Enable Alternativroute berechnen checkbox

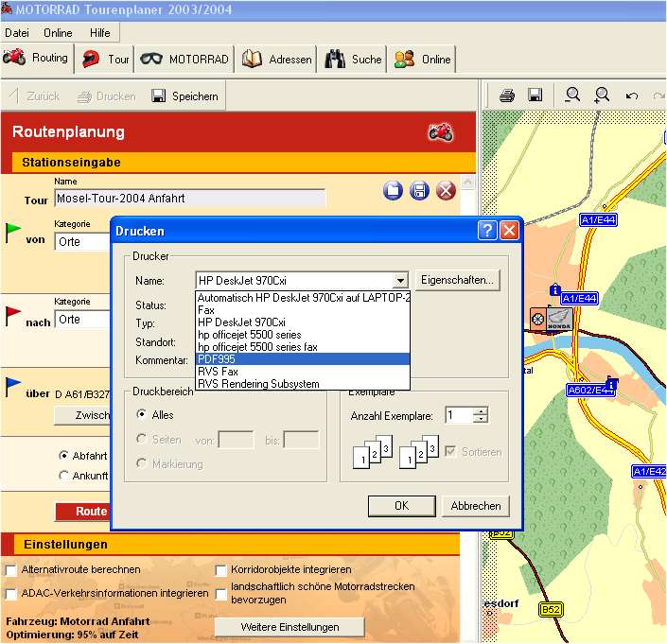click(x=11, y=570)
